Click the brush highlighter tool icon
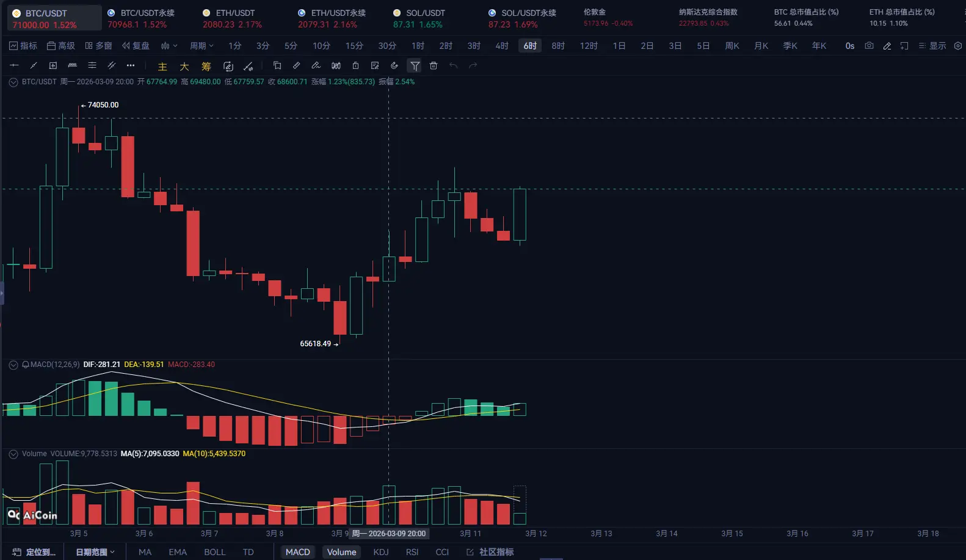 [x=316, y=65]
